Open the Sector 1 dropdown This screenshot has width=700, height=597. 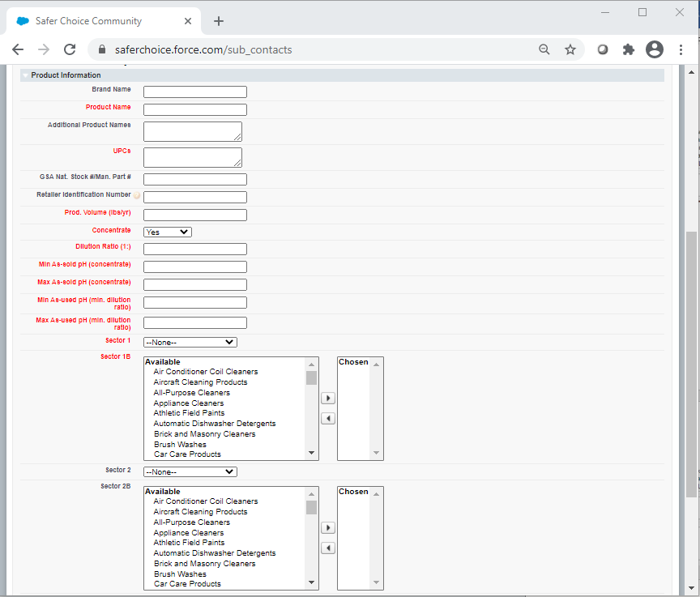[x=190, y=342]
